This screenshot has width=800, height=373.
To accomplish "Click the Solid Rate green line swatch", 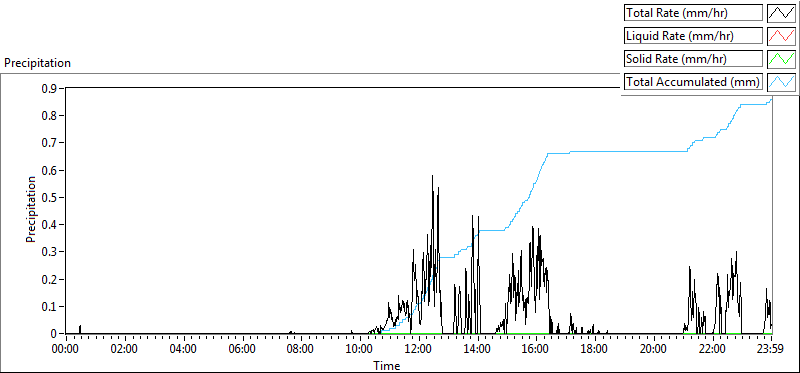I will (x=782, y=59).
